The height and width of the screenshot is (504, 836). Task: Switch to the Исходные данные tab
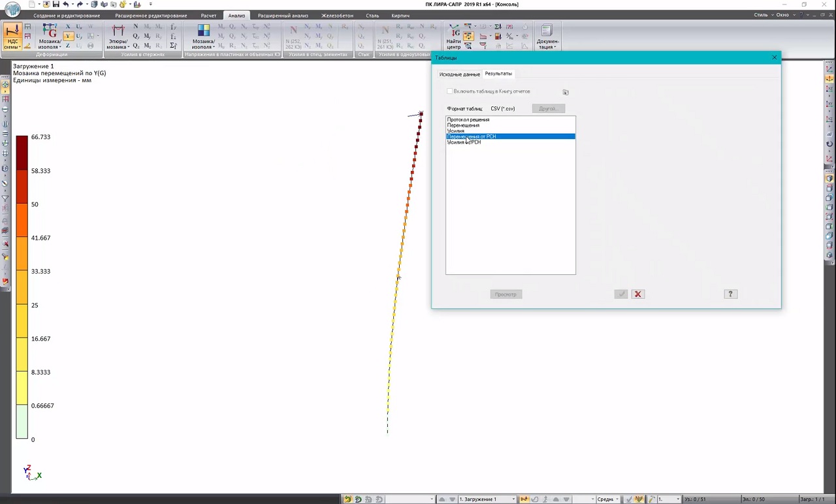pyautogui.click(x=459, y=74)
